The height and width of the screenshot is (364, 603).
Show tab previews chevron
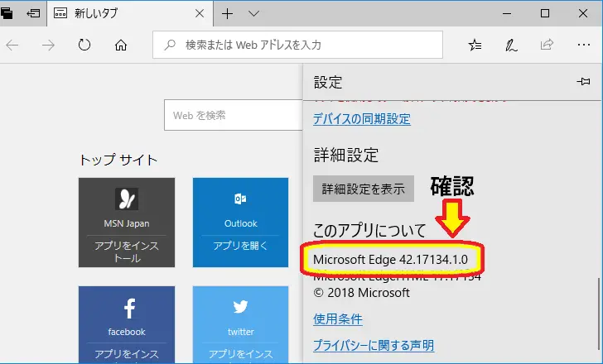[x=253, y=14]
